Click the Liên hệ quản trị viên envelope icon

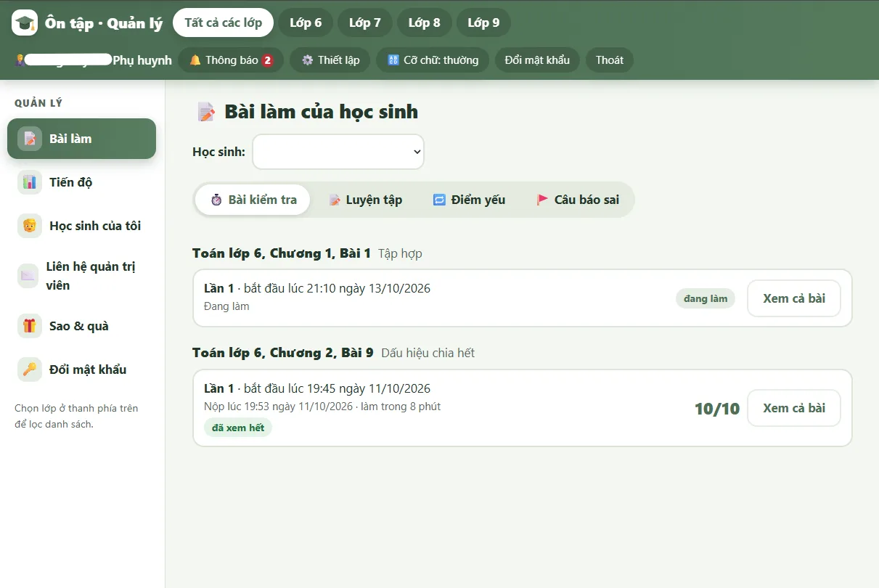[x=28, y=276]
